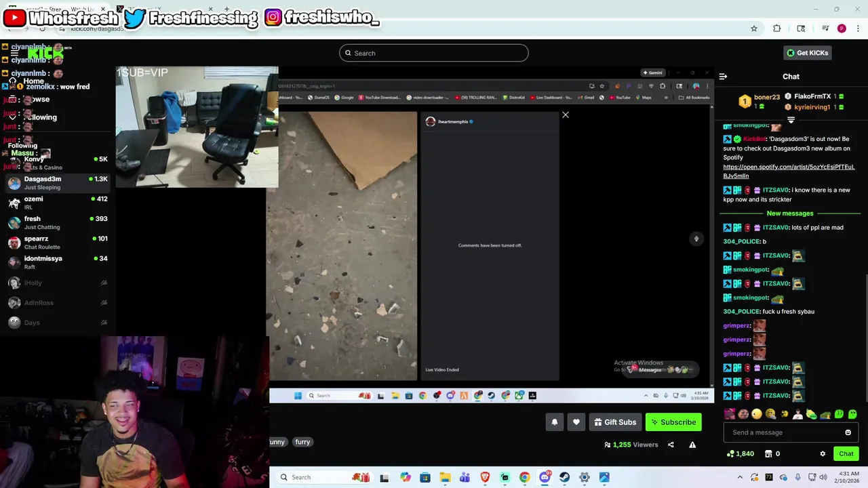The width and height of the screenshot is (868, 488).
Task: View channel points balance 1,840
Action: pos(740,454)
